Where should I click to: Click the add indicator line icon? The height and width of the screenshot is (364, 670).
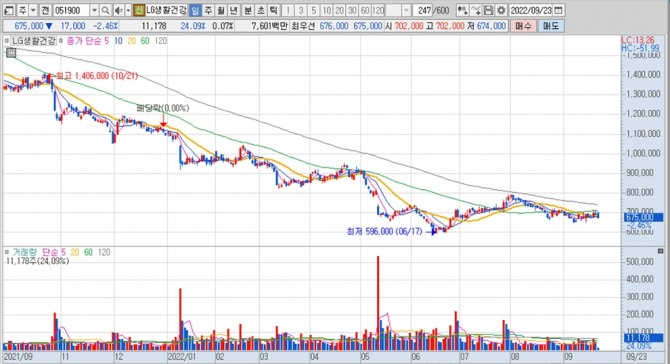476,10
